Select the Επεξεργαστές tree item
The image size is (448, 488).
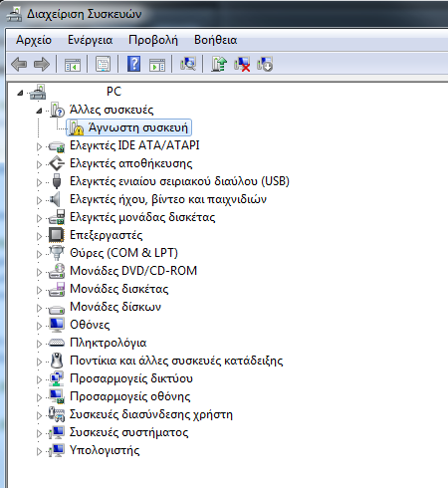(x=106, y=235)
